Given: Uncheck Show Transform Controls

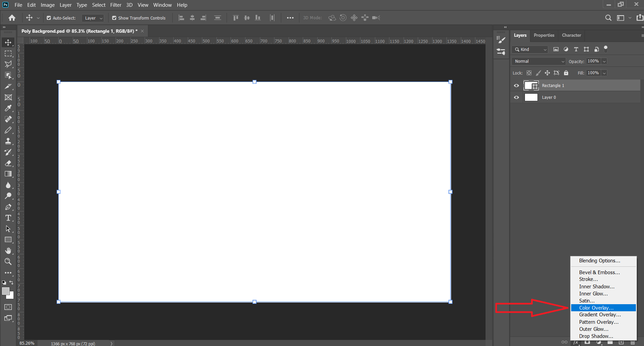Looking at the screenshot, I should [114, 18].
